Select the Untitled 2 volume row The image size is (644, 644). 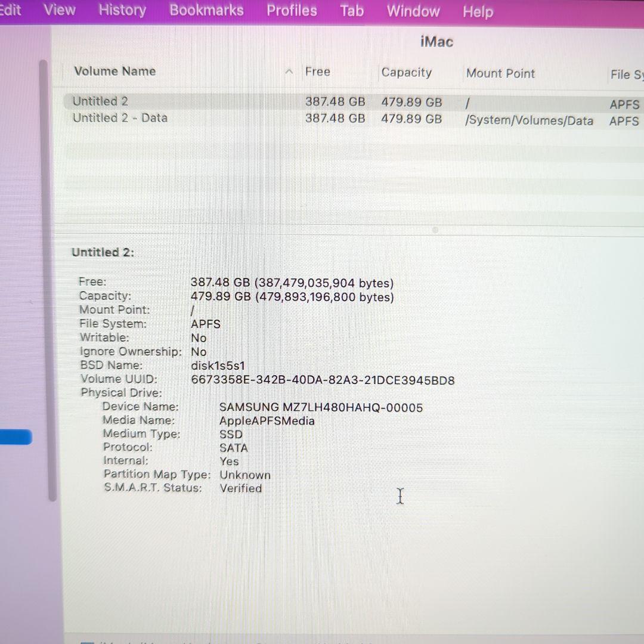(x=179, y=101)
